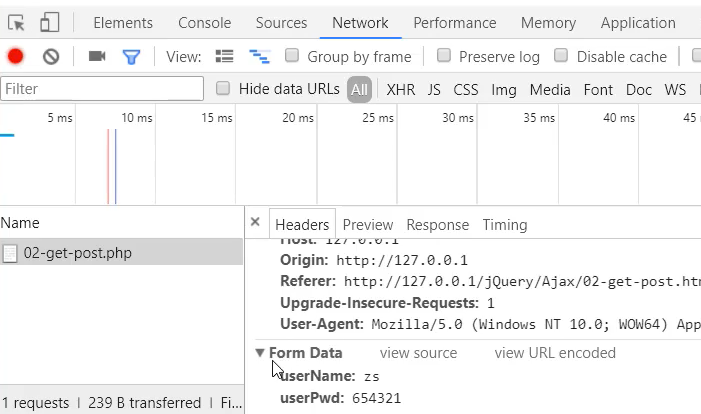Filter requests by Doc
The height and width of the screenshot is (414, 701).
click(639, 89)
